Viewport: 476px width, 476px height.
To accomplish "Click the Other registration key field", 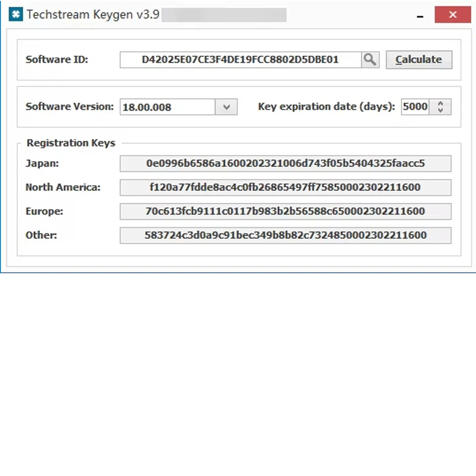I will [285, 235].
